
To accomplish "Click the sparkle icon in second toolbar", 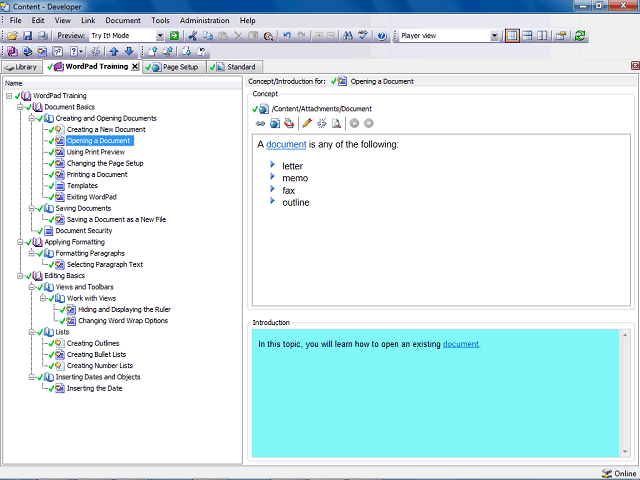I will pos(96,51).
